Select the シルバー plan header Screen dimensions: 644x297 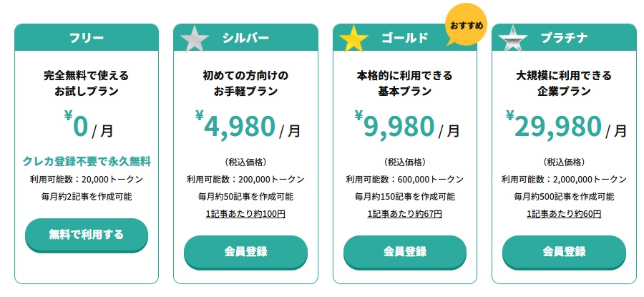click(x=245, y=38)
